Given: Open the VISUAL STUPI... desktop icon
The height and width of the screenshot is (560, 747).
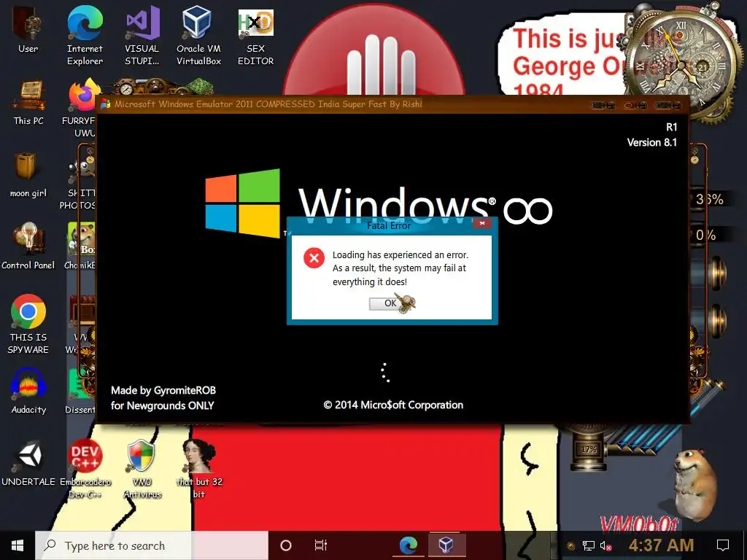Looking at the screenshot, I should click(142, 36).
